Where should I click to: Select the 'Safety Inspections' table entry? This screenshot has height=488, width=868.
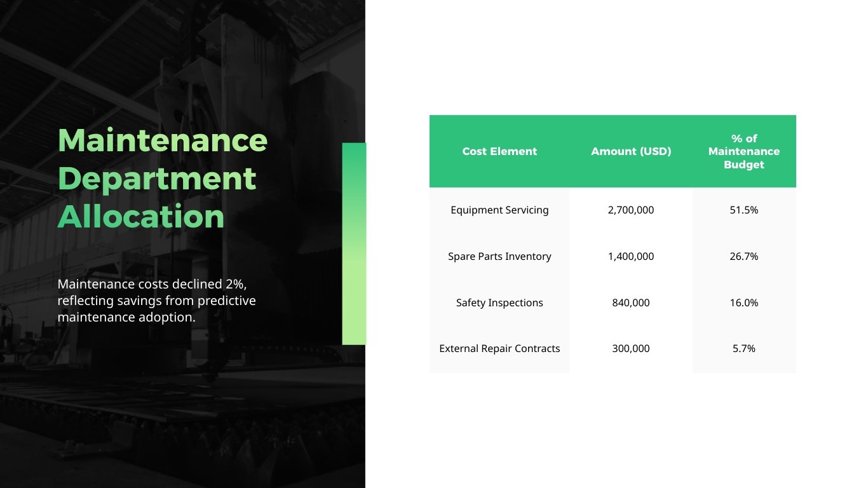pyautogui.click(x=499, y=302)
